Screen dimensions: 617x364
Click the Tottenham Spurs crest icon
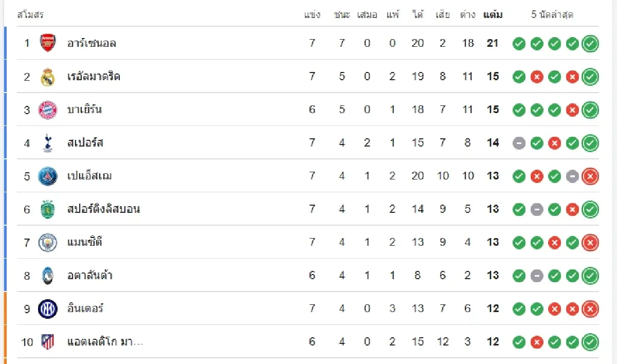coord(48,143)
